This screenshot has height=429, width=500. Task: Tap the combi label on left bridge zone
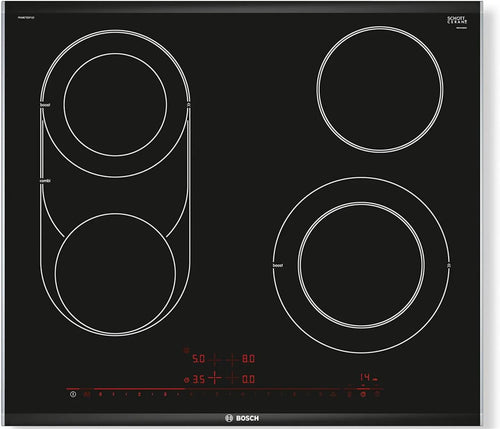click(x=45, y=181)
